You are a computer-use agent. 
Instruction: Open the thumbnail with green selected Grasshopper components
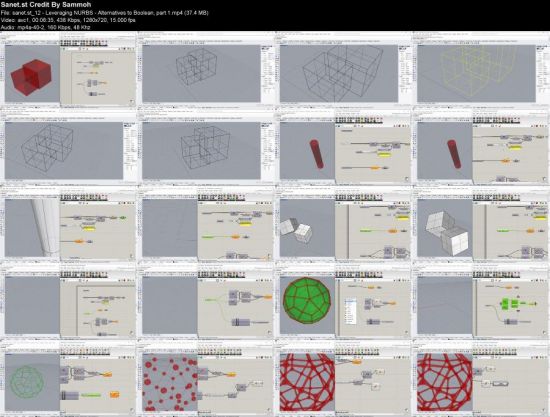481,301
